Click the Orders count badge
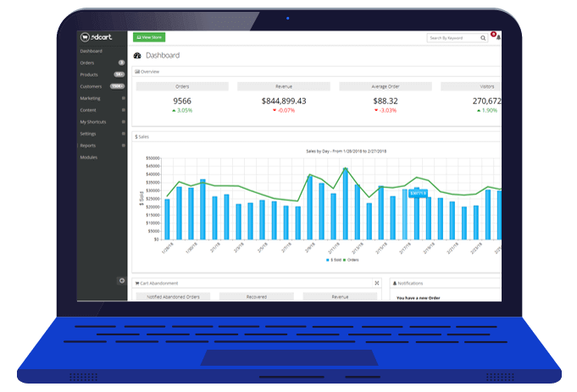 pos(121,63)
